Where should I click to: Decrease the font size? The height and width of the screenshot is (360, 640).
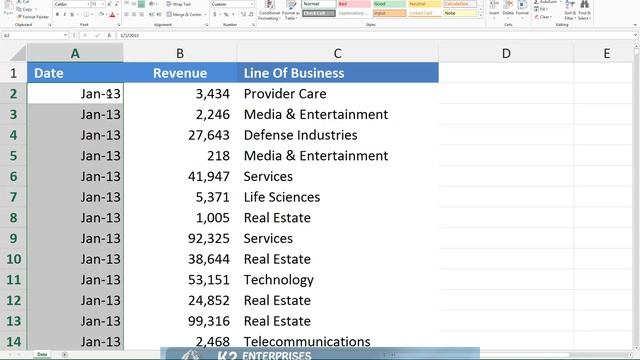[x=117, y=4]
